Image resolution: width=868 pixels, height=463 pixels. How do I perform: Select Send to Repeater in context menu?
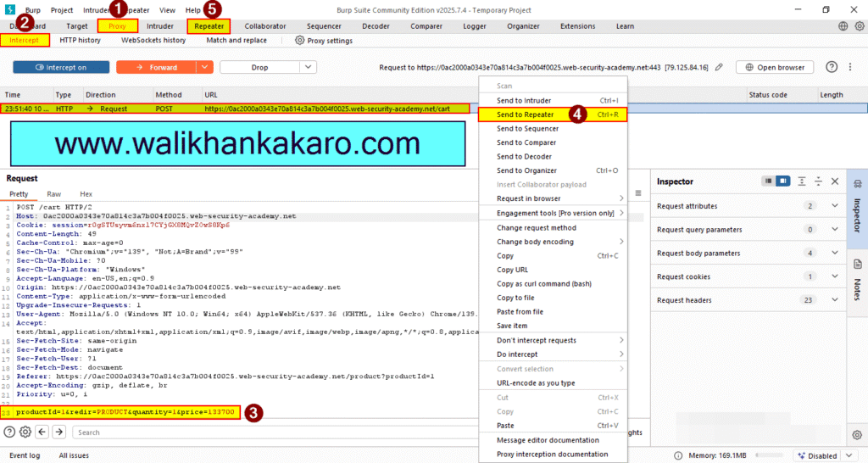(553, 114)
